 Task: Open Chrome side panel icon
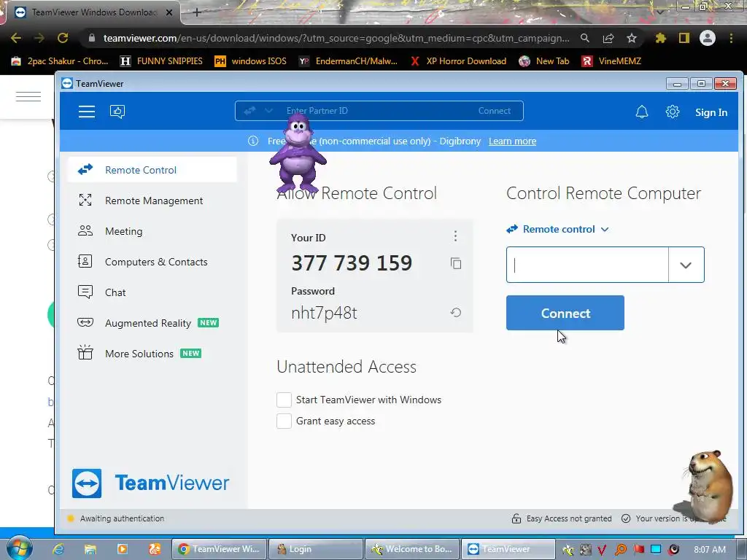[x=684, y=38]
